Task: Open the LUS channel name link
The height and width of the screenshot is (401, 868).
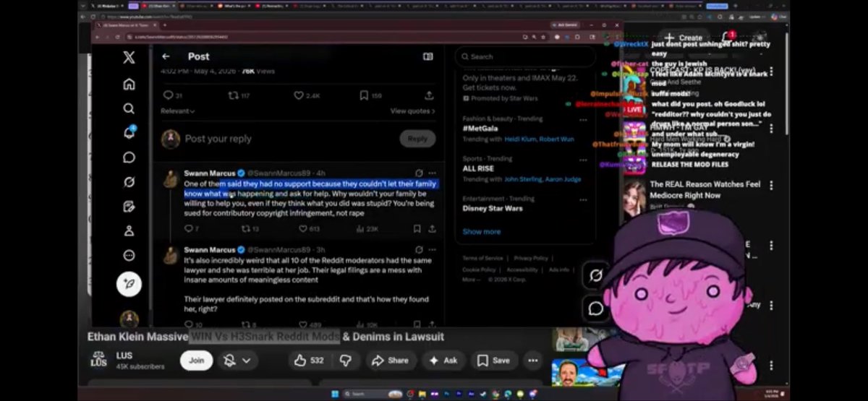Action: (x=124, y=355)
